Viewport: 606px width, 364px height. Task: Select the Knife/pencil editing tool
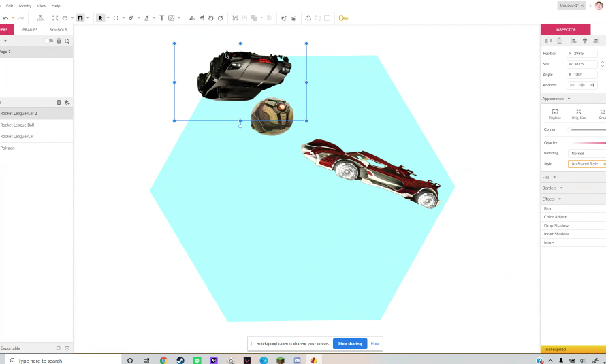(x=146, y=18)
